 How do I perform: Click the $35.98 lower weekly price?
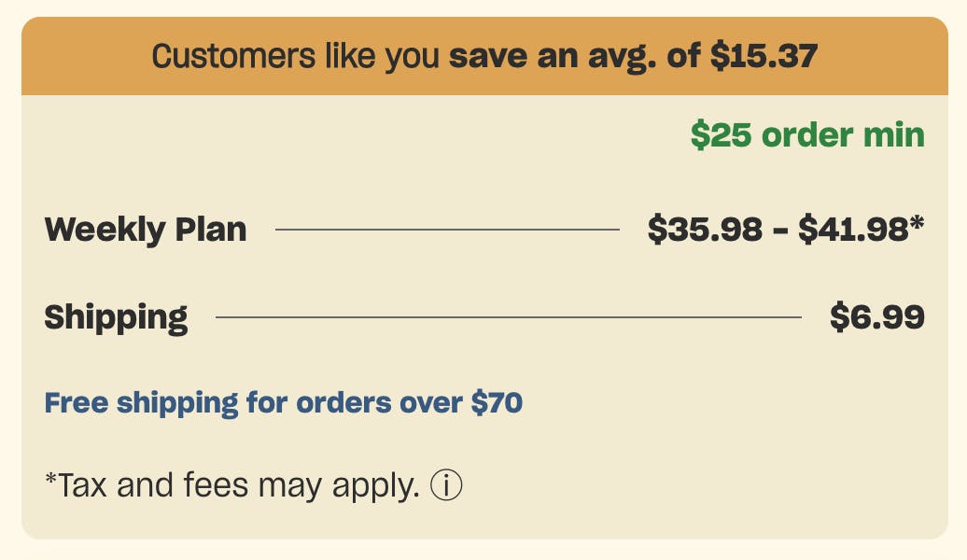coord(705,229)
